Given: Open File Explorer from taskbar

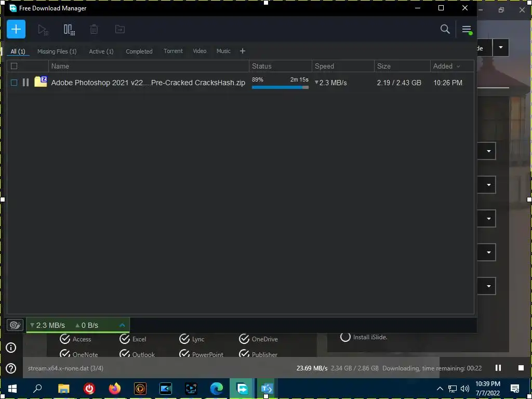Looking at the screenshot, I should point(63,389).
